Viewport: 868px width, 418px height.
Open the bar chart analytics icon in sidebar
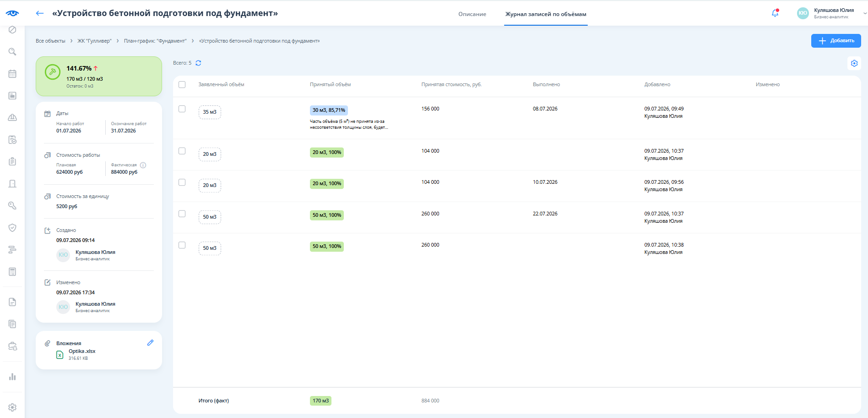click(x=12, y=377)
